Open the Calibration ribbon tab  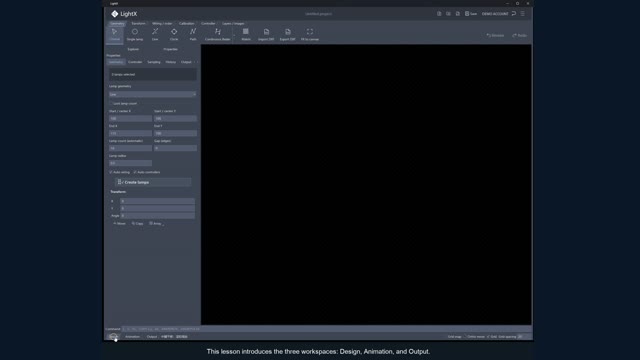coord(187,23)
